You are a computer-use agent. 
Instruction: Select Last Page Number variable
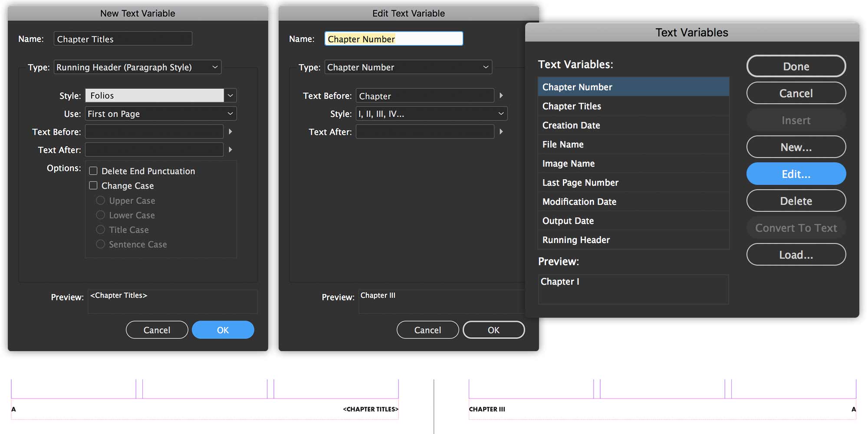[633, 182]
